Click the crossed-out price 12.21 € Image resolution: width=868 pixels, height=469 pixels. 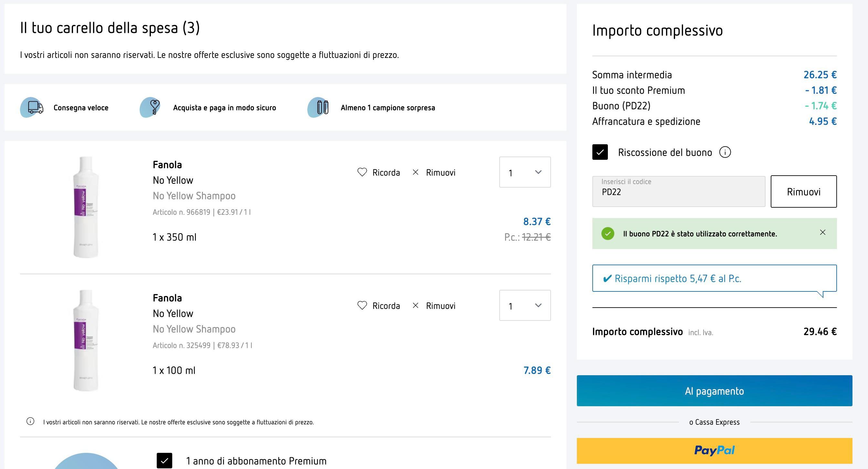pyautogui.click(x=536, y=237)
